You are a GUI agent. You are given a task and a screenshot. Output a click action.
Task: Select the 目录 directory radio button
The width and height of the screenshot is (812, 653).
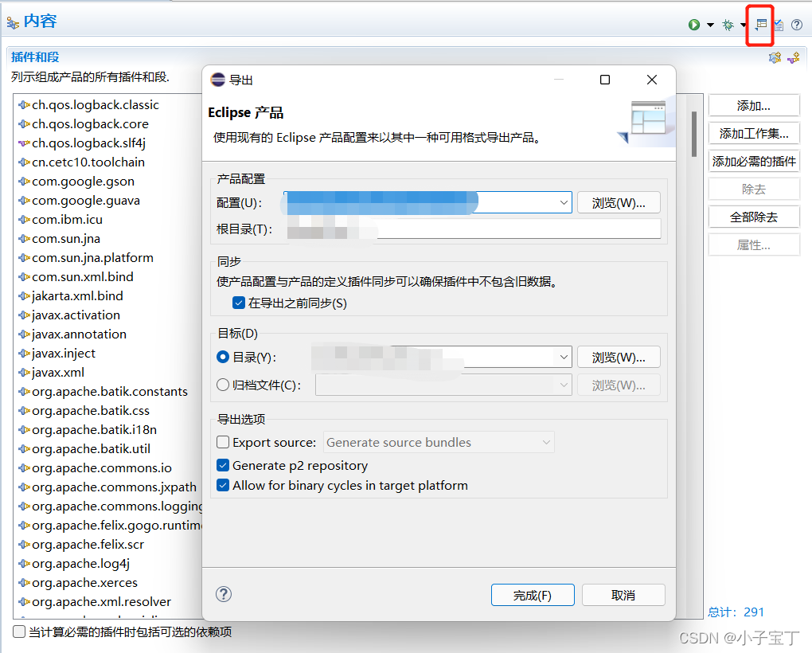[x=223, y=357]
